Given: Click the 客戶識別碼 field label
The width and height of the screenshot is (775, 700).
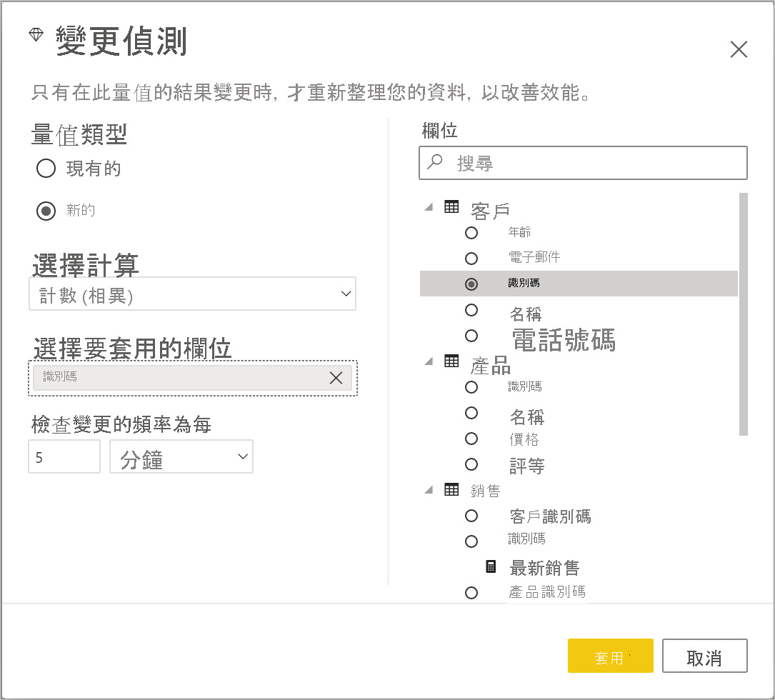Looking at the screenshot, I should [550, 516].
